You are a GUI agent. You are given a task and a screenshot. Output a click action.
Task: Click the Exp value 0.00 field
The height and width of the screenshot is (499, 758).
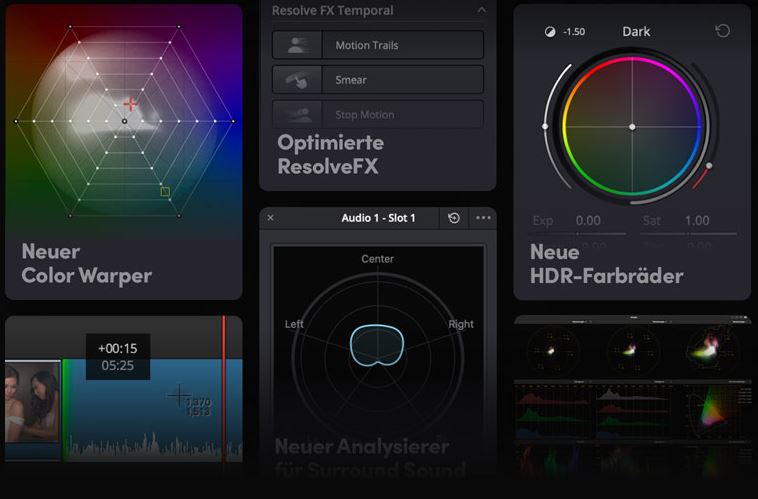588,220
